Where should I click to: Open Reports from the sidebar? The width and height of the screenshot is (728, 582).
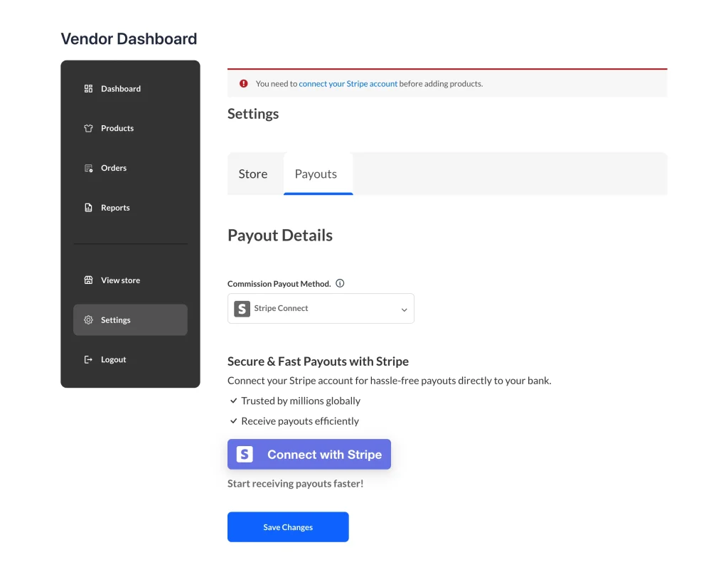click(x=130, y=208)
